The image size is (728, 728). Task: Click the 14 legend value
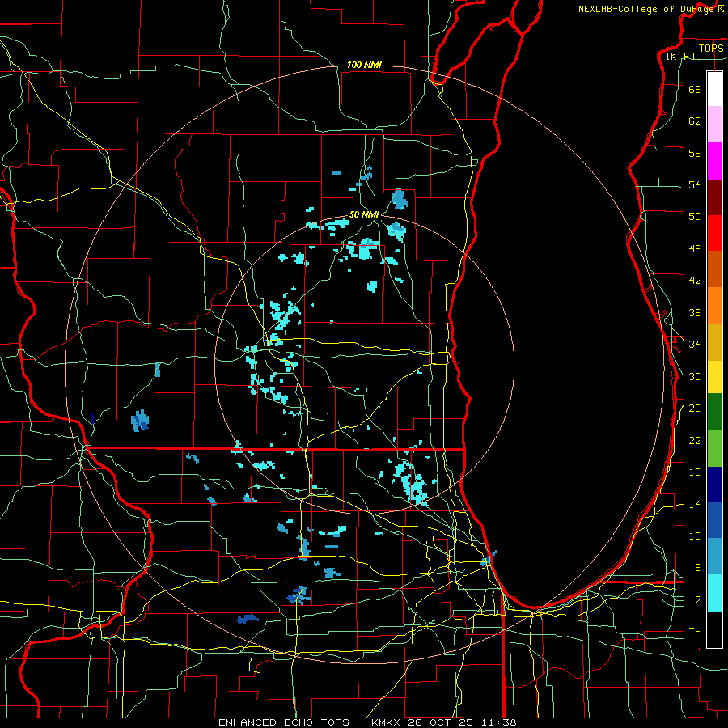point(695,504)
